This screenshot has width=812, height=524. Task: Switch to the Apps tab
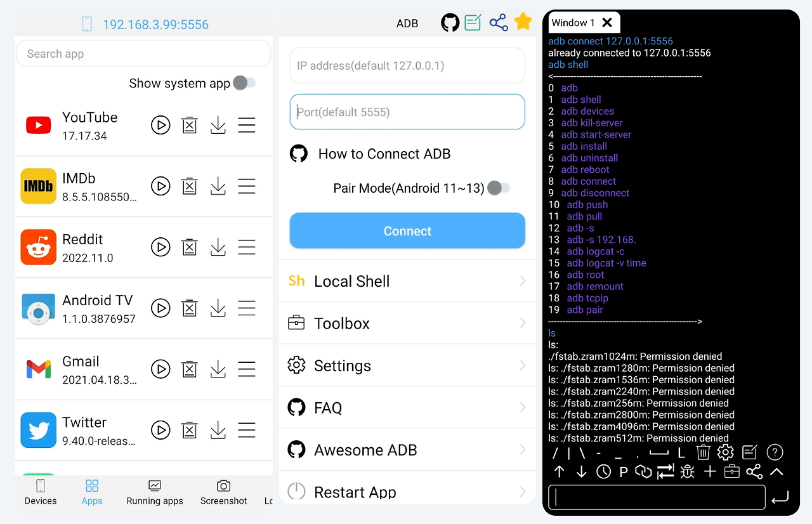click(x=92, y=493)
